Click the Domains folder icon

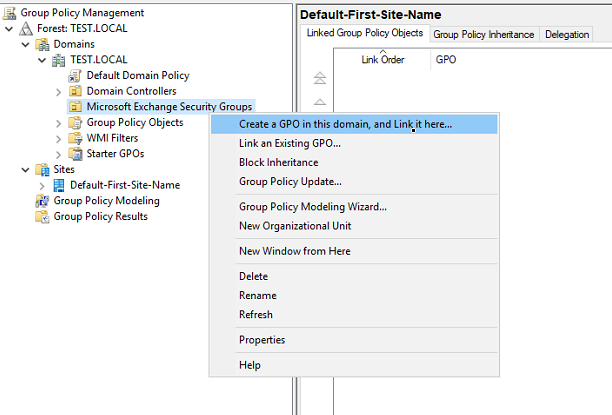(x=42, y=44)
